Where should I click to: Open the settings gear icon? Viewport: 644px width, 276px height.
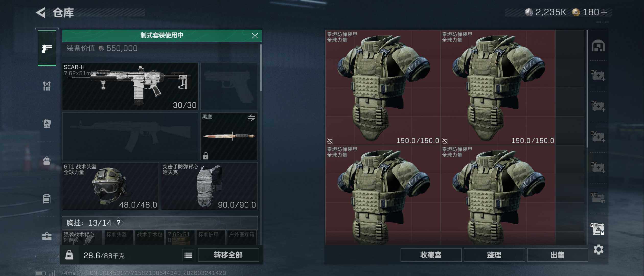tap(599, 249)
